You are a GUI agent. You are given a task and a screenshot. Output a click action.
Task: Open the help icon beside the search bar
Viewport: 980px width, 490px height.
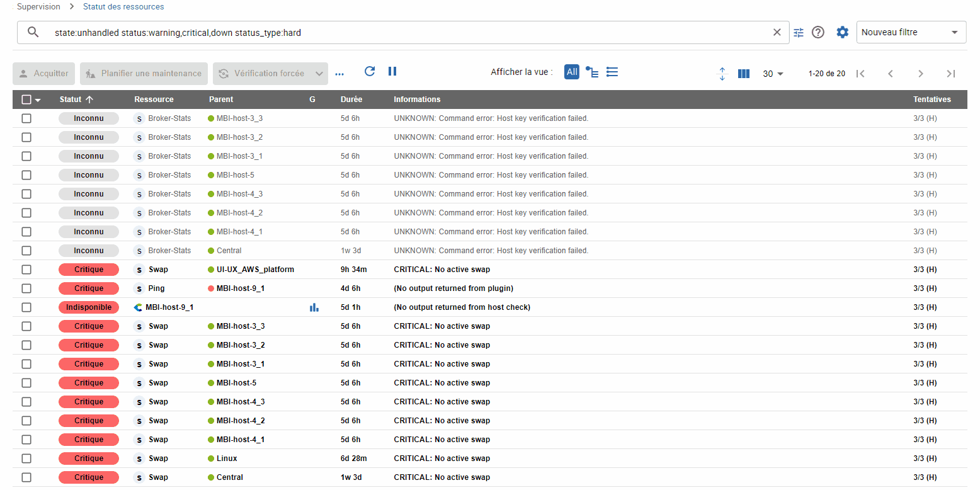(818, 33)
